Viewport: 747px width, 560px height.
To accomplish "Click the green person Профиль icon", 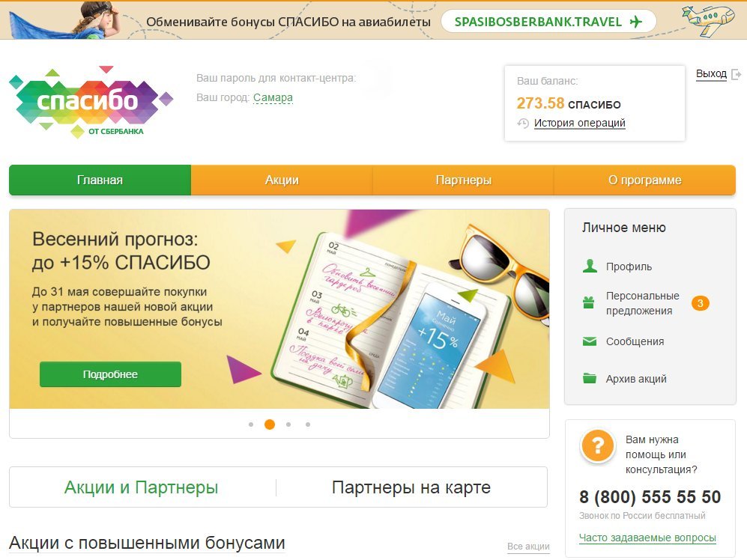I will tap(590, 266).
